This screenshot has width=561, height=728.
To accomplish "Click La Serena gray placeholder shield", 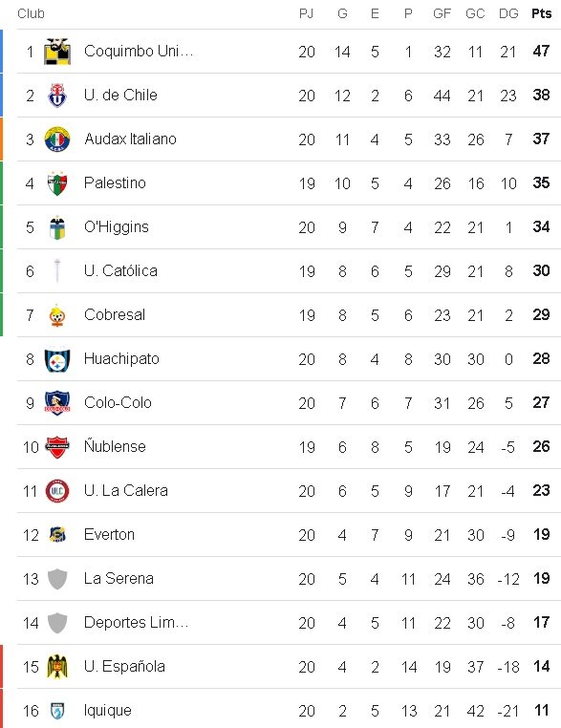I will (x=57, y=579).
